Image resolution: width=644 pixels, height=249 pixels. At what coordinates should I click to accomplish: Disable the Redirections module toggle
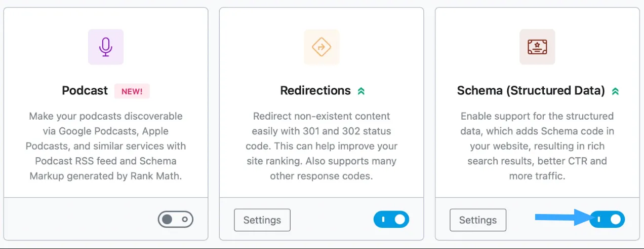click(x=391, y=220)
